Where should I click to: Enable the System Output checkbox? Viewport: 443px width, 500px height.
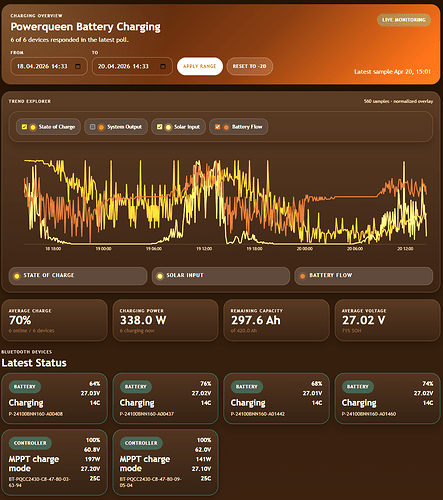click(93, 127)
